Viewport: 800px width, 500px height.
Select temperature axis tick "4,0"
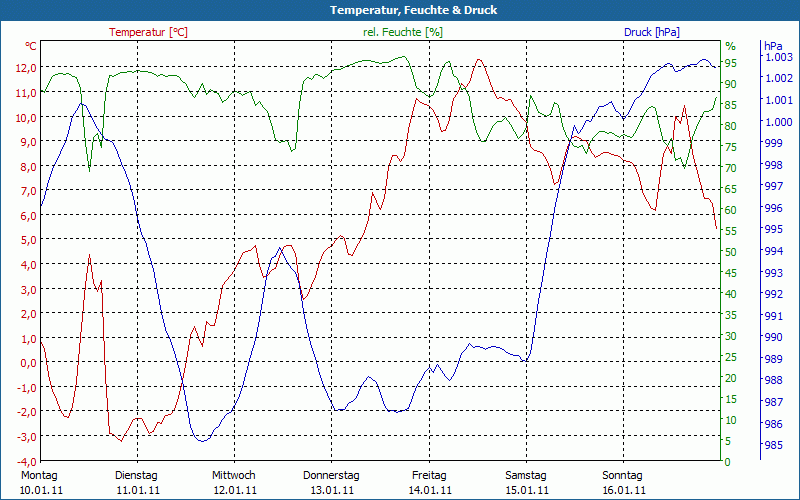[27, 265]
